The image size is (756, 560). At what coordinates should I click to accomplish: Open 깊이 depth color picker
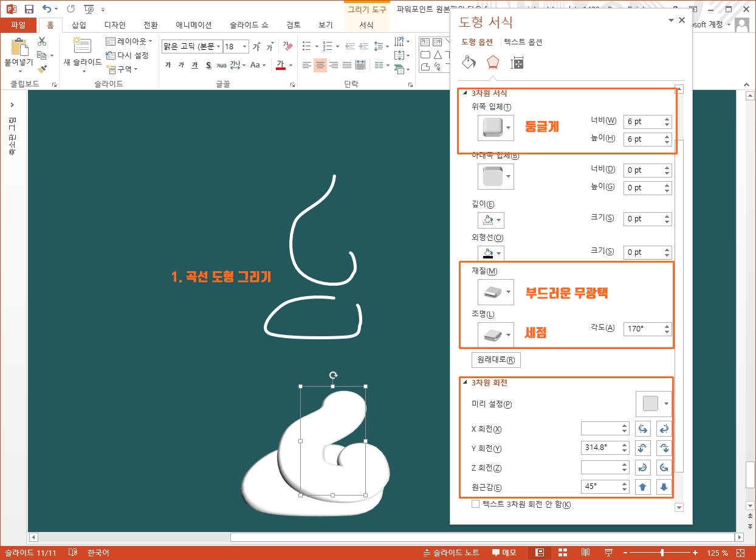(491, 220)
